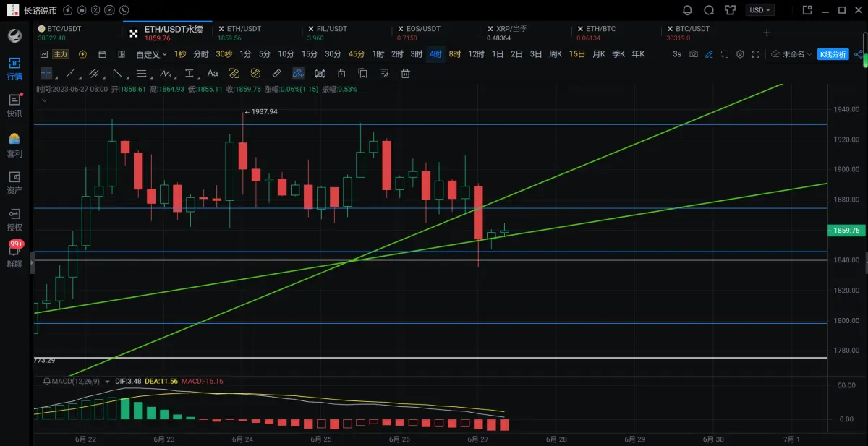Open chart settings hexagon icon

[x=740, y=54]
